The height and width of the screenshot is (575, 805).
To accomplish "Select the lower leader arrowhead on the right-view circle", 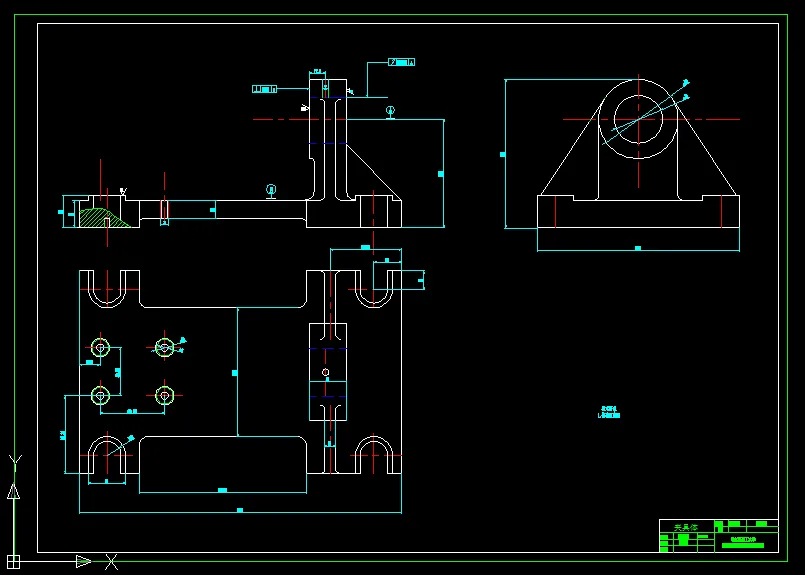I will pyautogui.click(x=686, y=97).
